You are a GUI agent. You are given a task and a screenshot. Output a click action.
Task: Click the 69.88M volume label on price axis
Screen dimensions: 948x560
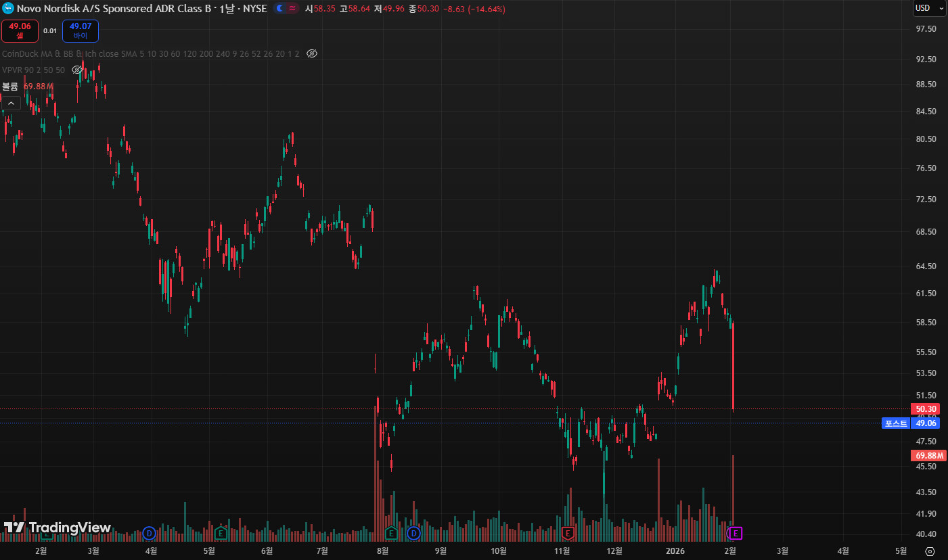pos(928,456)
